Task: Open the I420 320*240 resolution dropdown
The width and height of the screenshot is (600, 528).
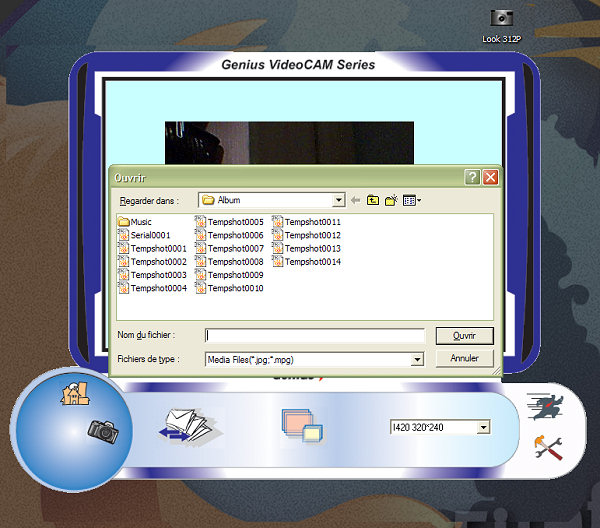Action: 484,428
